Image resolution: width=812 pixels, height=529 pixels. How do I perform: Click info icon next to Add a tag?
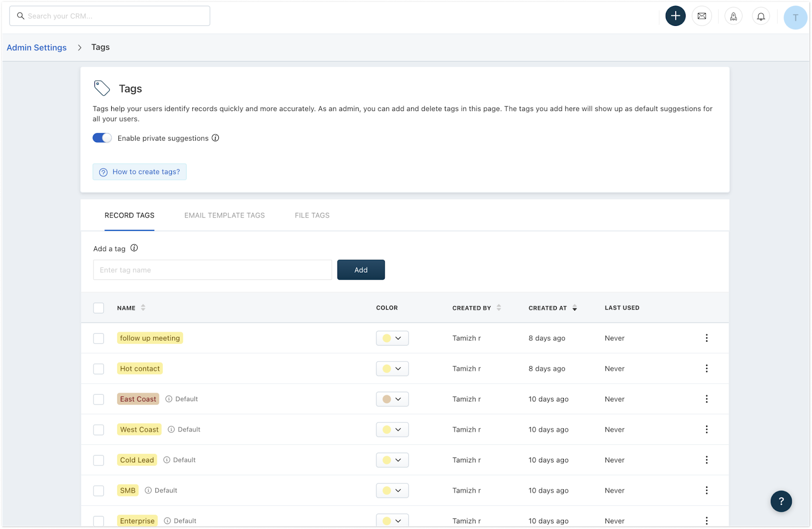pyautogui.click(x=134, y=248)
